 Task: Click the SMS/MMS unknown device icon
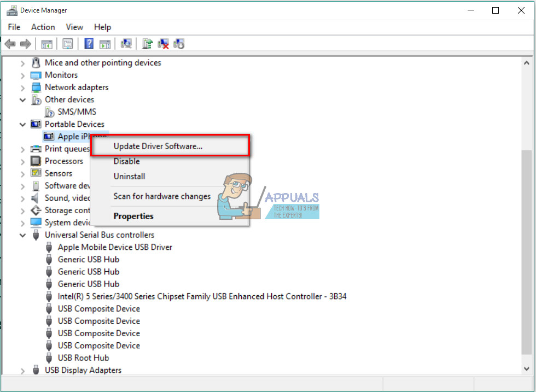(x=49, y=112)
